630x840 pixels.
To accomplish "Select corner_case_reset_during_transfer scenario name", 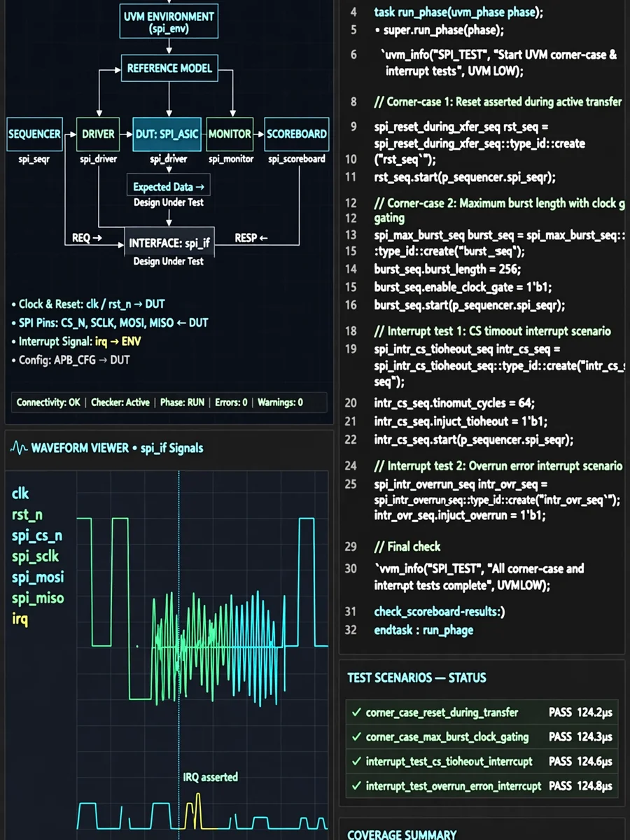I will (x=442, y=713).
